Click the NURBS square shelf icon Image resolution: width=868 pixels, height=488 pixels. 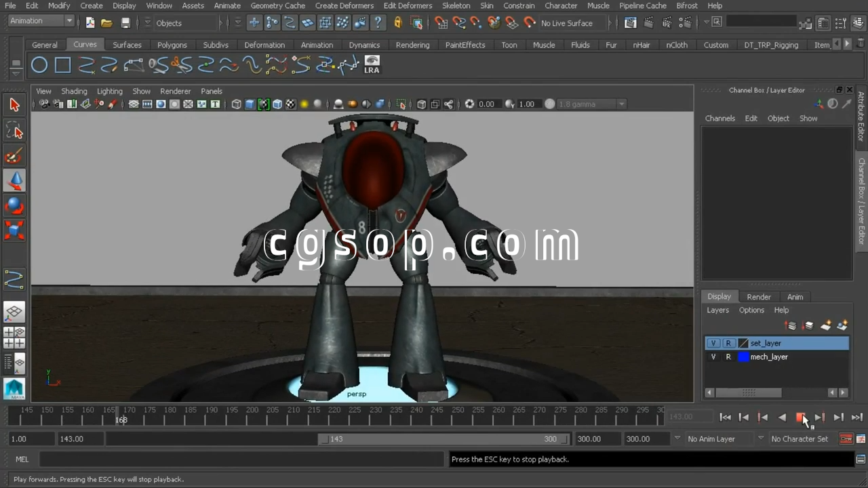tap(62, 65)
